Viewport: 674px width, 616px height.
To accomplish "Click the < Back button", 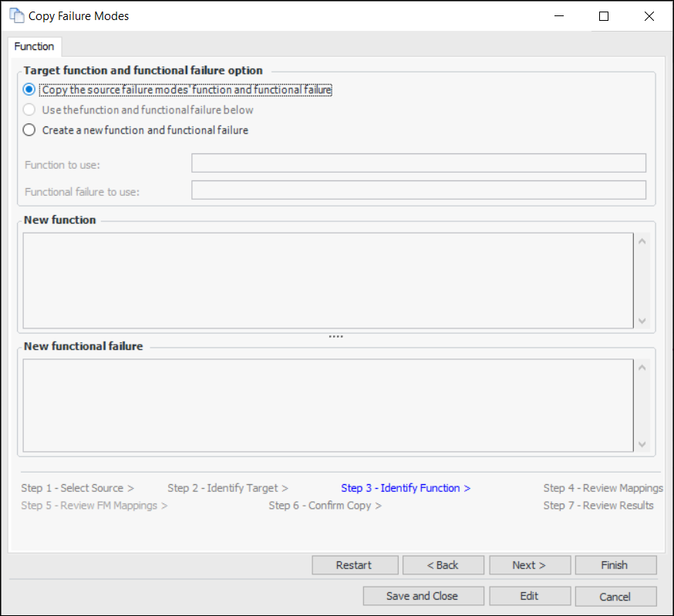I will pyautogui.click(x=443, y=565).
